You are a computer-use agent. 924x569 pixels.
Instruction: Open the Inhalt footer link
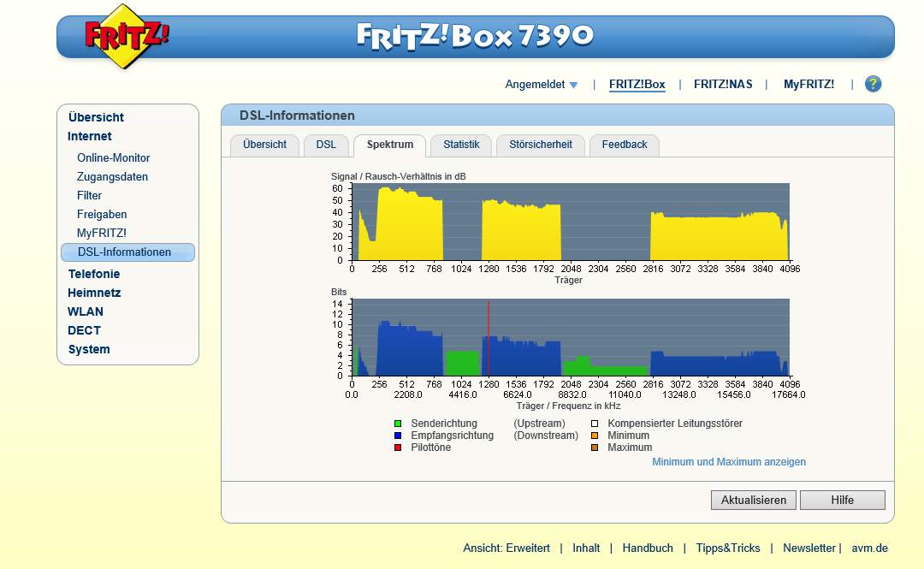pos(586,548)
